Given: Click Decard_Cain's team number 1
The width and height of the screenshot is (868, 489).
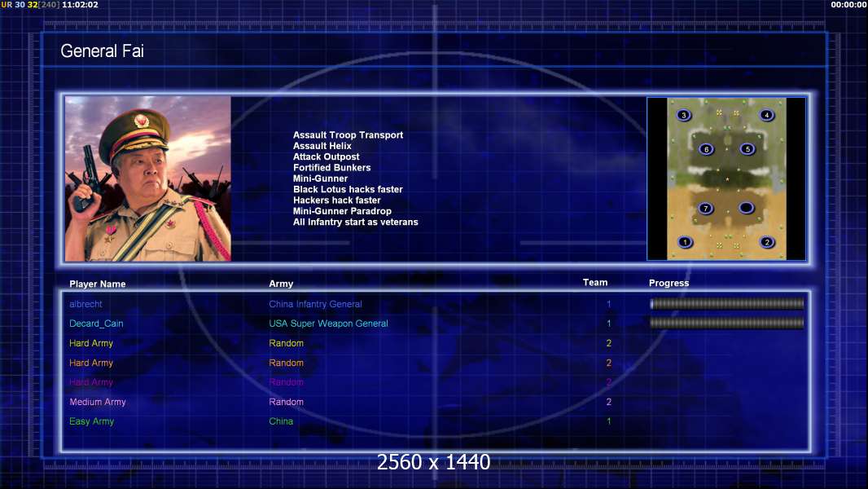Looking at the screenshot, I should tap(608, 324).
